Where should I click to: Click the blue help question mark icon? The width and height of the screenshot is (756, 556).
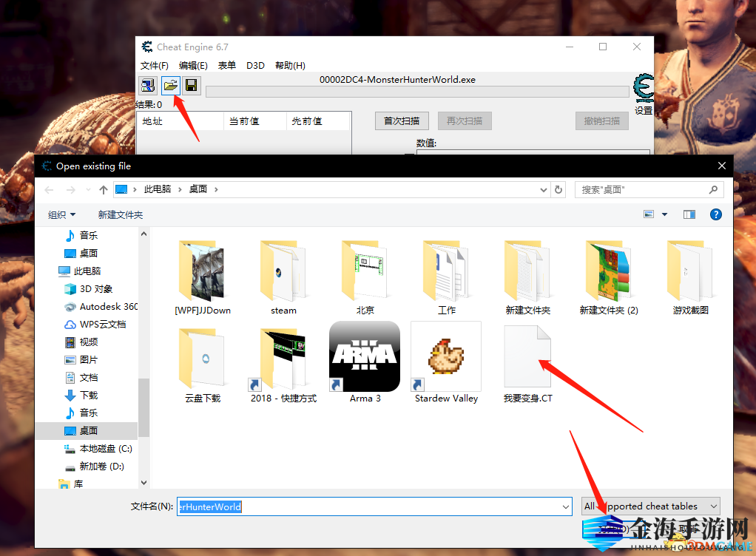point(716,214)
